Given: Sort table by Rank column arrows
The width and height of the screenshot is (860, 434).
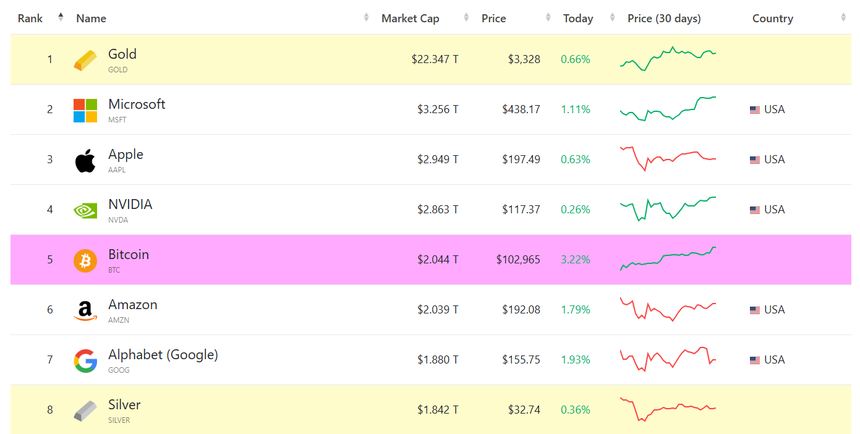Looking at the screenshot, I should coord(60,18).
